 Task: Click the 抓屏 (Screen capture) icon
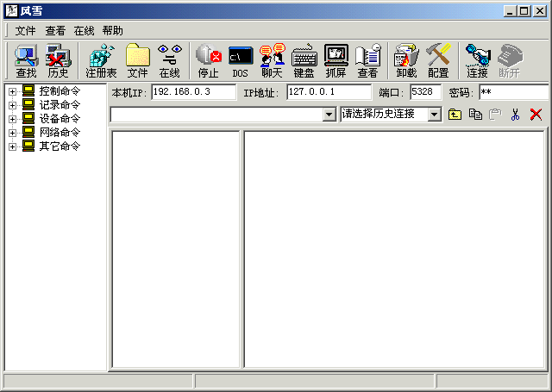tap(336, 61)
